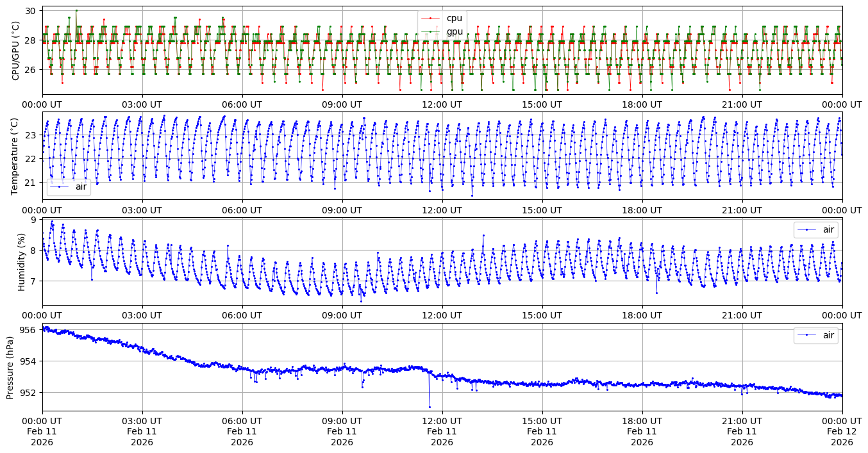The width and height of the screenshot is (868, 453).
Task: Click the lowest pressure outlier point near 951
Action: click(430, 407)
